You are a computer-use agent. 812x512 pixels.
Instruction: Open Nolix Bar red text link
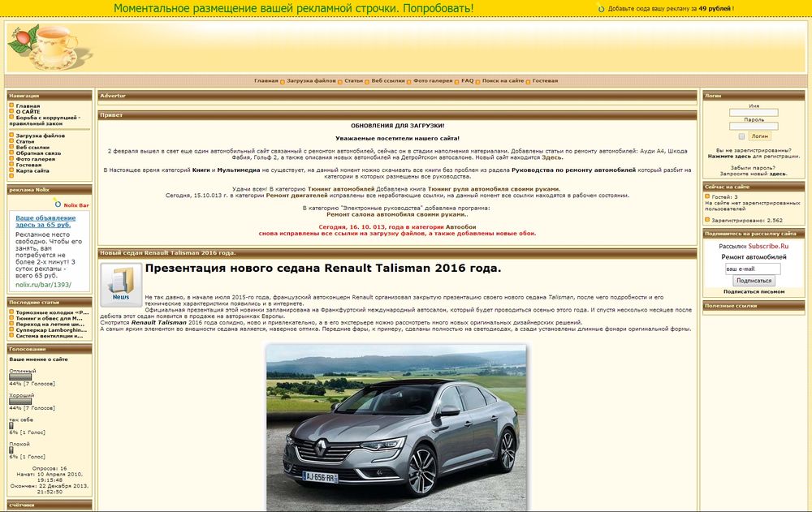point(76,205)
